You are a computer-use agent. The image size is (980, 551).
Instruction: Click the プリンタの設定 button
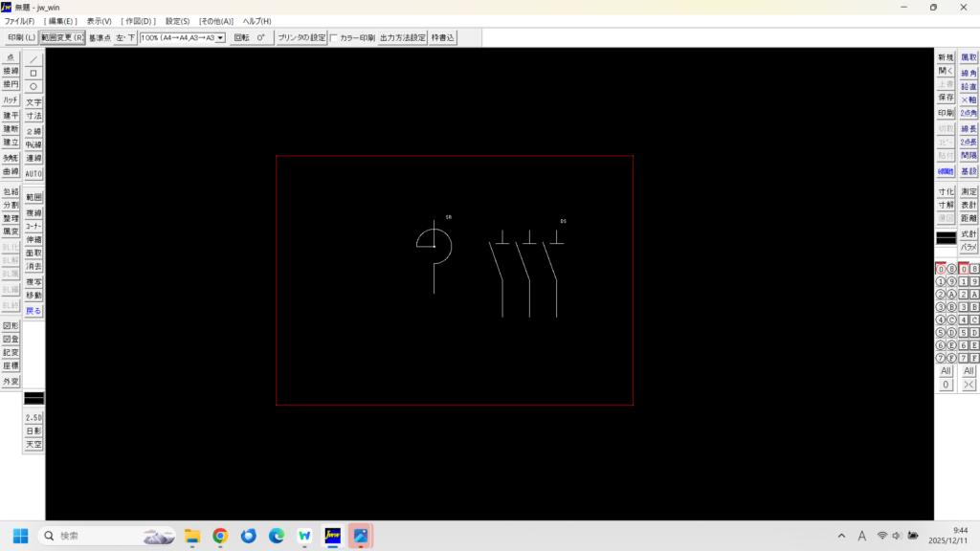301,38
